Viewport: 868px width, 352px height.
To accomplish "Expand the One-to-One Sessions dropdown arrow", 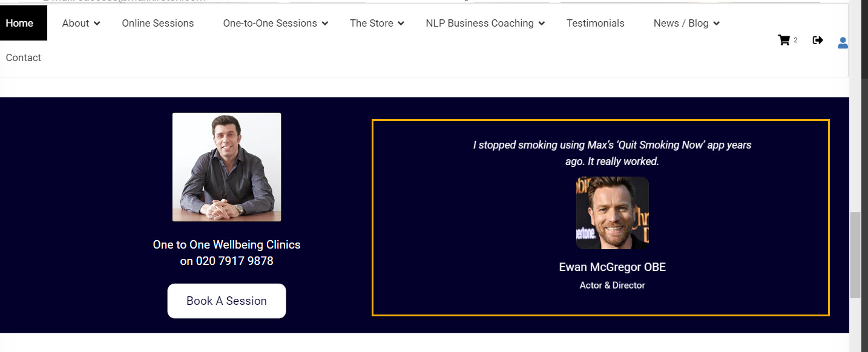I will tap(325, 24).
